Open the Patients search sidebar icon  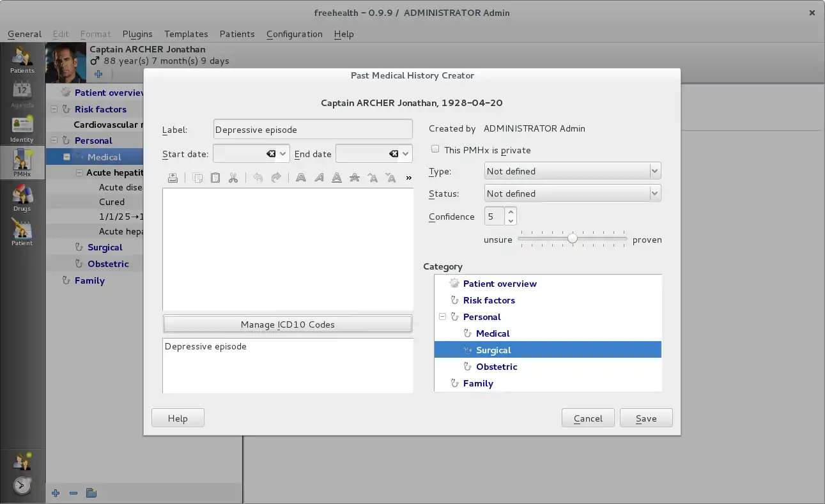(22, 59)
